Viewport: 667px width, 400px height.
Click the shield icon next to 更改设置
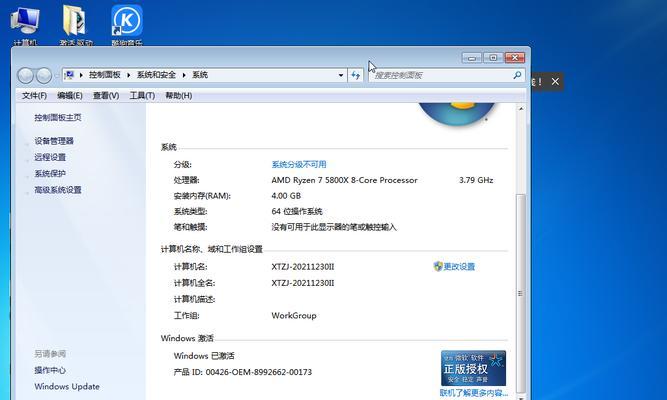pyautogui.click(x=438, y=266)
